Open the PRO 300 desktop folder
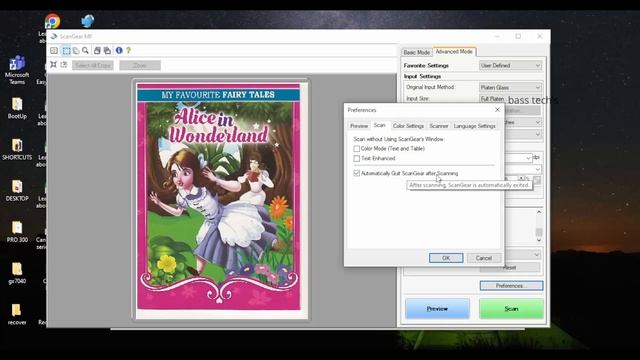 [17, 232]
